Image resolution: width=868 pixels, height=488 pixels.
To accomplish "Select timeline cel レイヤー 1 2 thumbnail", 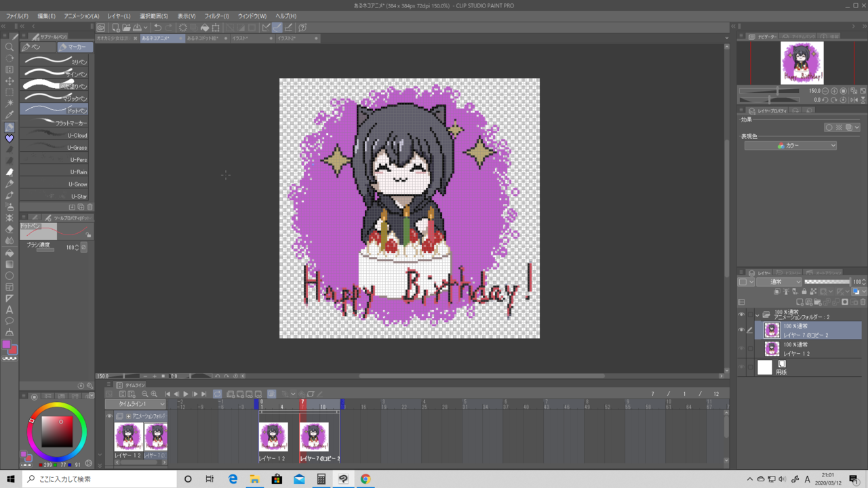I will pos(273,437).
